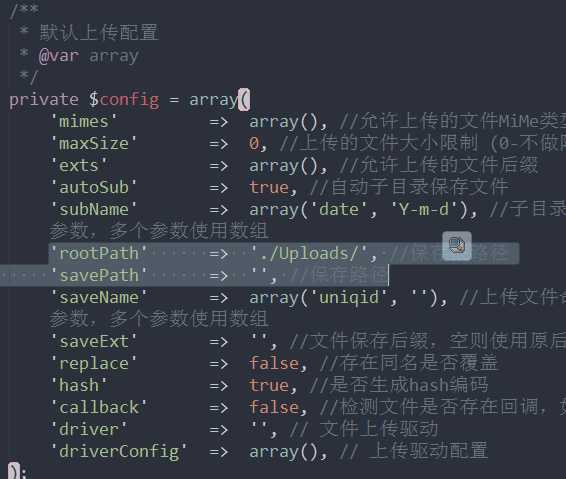Click the 'maxSize' array key
The width and height of the screenshot is (566, 479).
(x=94, y=144)
